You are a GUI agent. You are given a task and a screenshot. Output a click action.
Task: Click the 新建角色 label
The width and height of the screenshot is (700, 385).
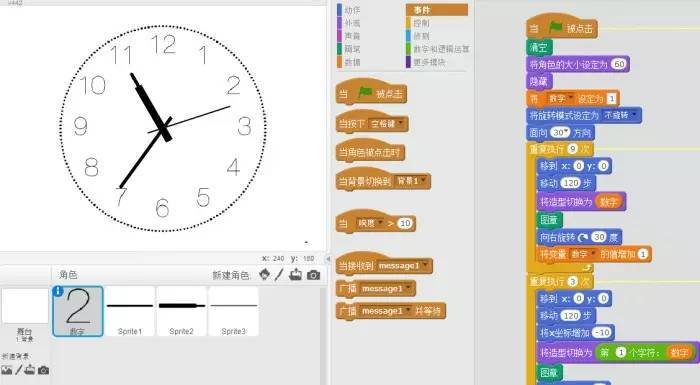(x=231, y=275)
